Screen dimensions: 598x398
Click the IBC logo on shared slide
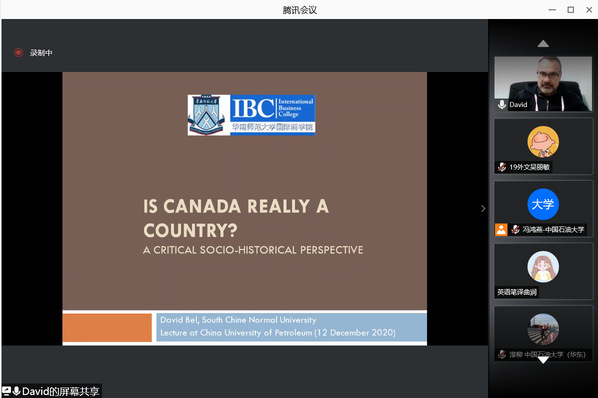(x=251, y=115)
